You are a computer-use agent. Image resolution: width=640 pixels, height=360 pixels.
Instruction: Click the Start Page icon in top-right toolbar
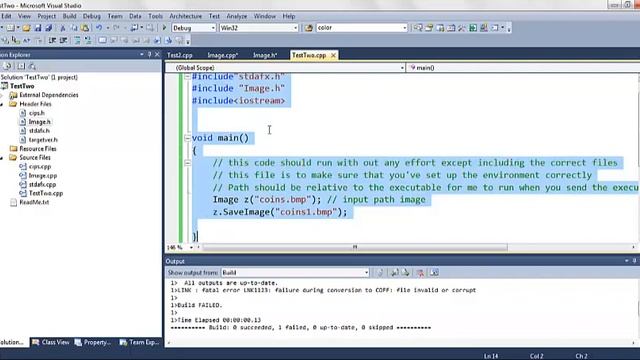coord(484,28)
